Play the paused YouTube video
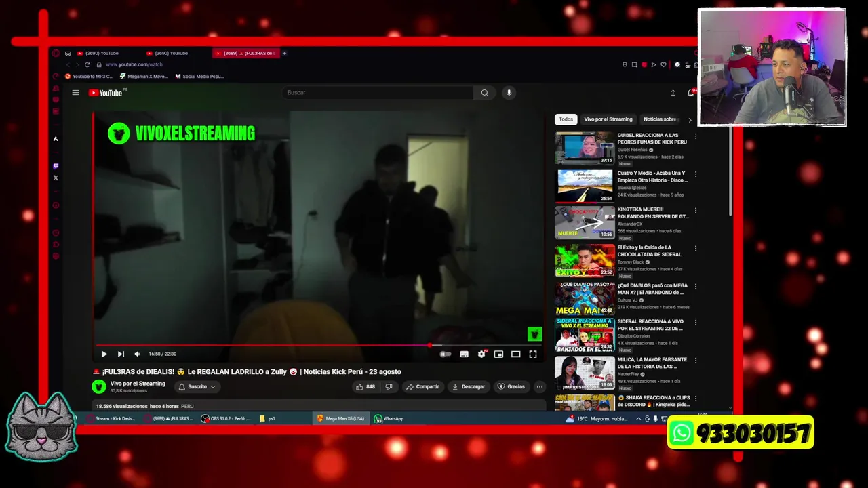The image size is (868, 488). (x=104, y=354)
